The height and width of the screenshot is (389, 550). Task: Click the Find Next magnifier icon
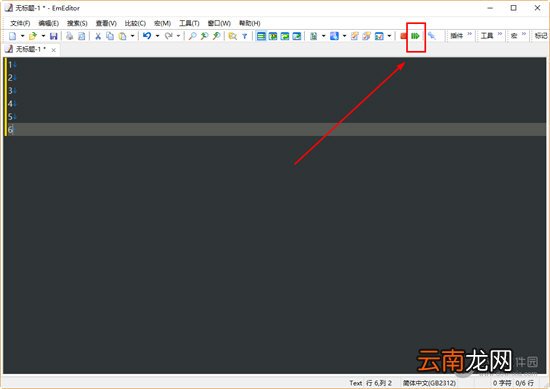216,36
